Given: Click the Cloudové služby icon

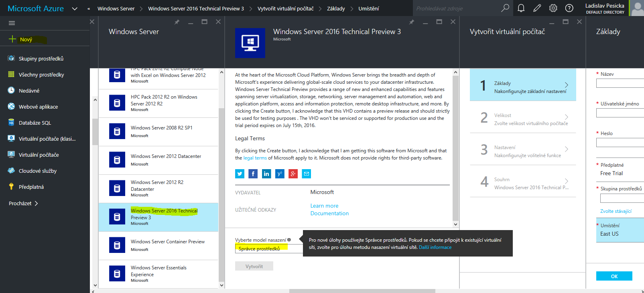Looking at the screenshot, I should point(11,170).
